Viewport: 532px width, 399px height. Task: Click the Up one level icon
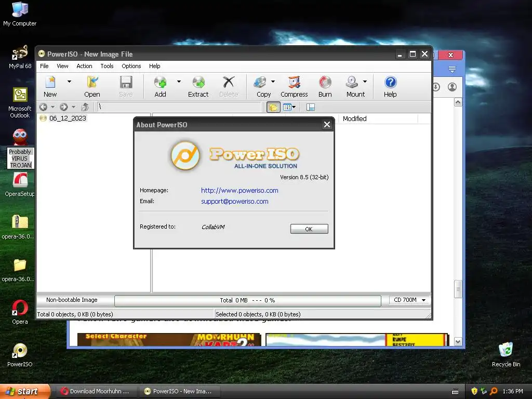pos(85,107)
